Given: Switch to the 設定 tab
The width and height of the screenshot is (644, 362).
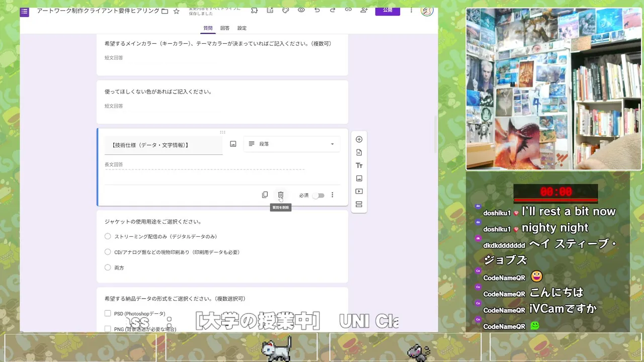Looking at the screenshot, I should click(242, 28).
